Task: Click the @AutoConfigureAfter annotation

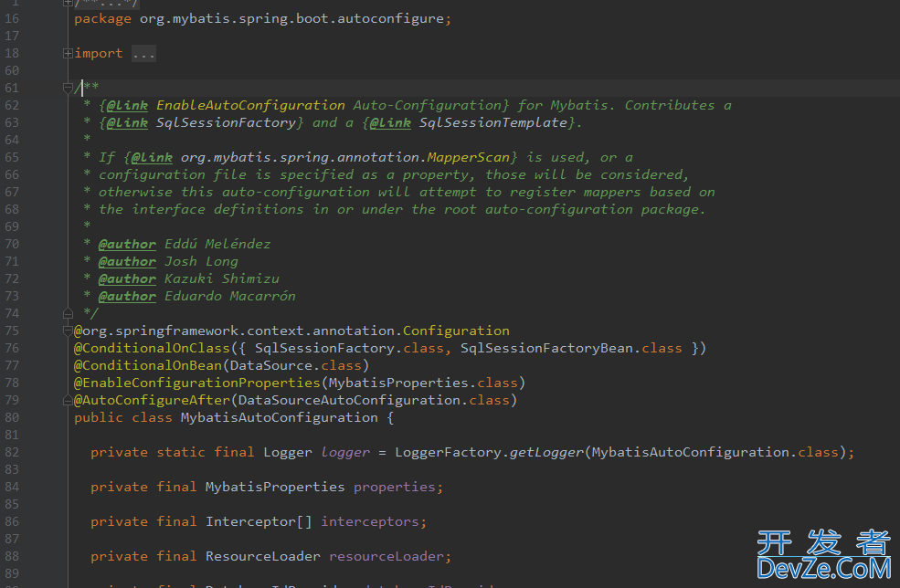Action: (152, 400)
